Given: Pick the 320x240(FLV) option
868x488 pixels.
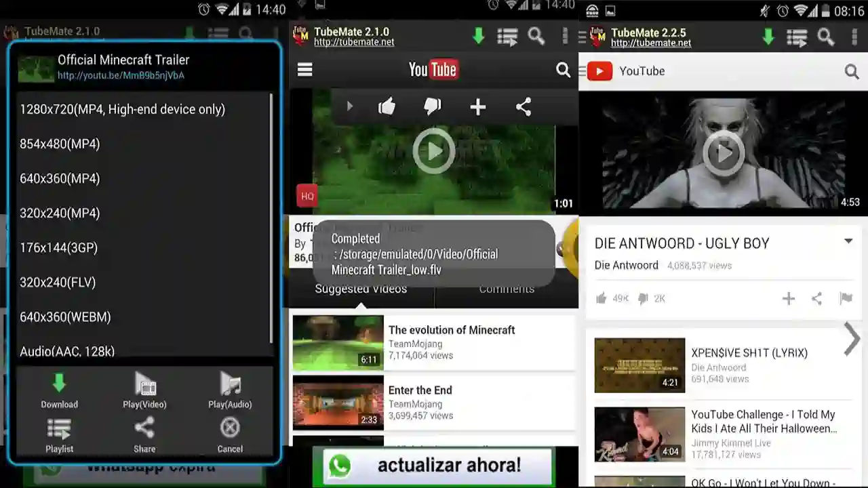Looking at the screenshot, I should click(58, 282).
